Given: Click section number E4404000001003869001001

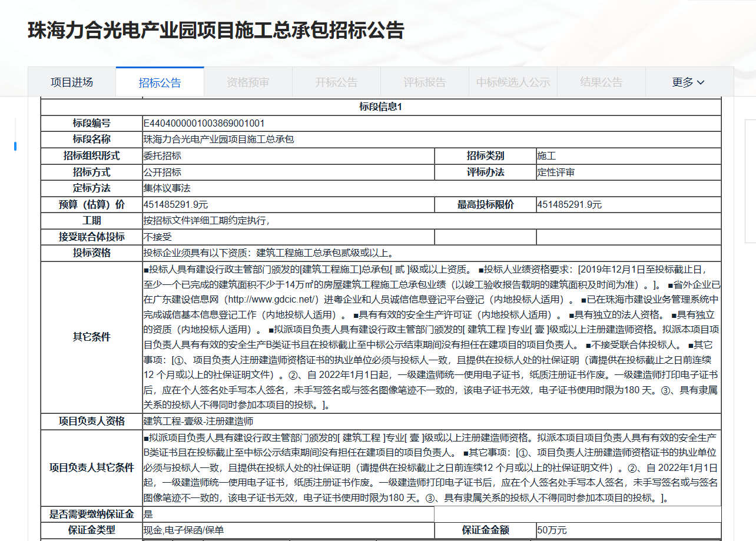Looking at the screenshot, I should (x=204, y=124).
